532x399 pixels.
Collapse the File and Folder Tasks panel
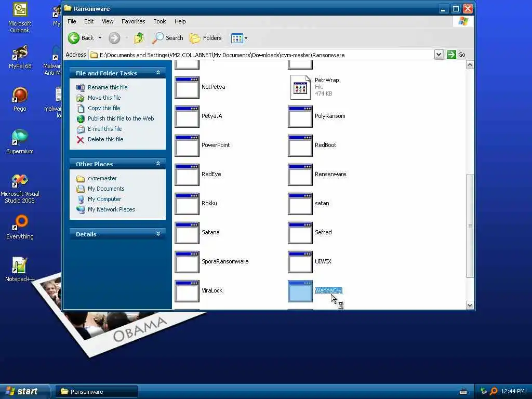pos(158,73)
